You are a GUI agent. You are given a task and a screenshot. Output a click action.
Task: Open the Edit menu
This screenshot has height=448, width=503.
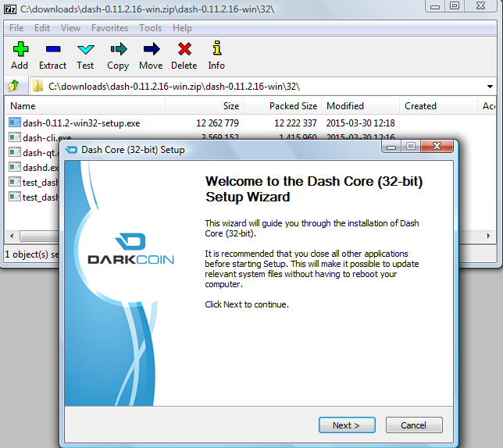[42, 28]
